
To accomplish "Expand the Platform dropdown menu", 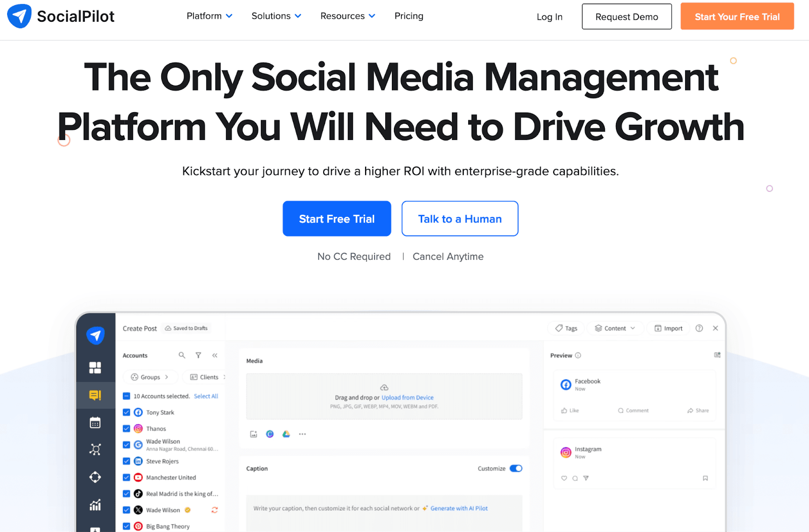I will point(209,16).
